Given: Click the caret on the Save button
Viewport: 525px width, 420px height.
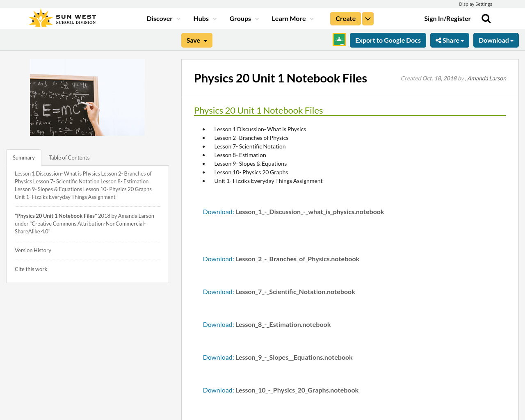Looking at the screenshot, I should (x=205, y=40).
